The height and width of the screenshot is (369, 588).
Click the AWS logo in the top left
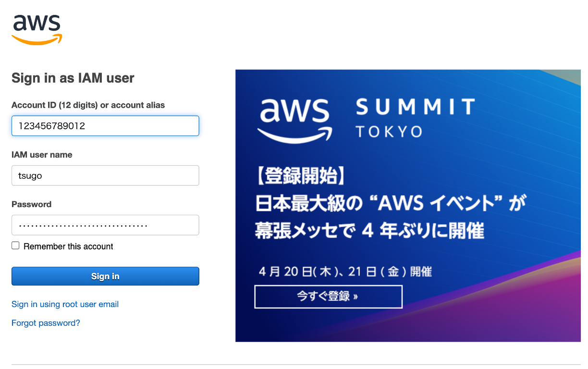click(x=36, y=29)
